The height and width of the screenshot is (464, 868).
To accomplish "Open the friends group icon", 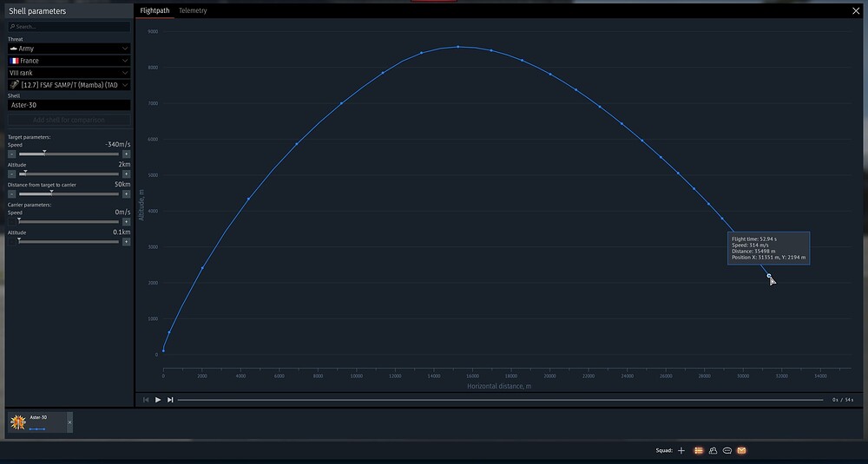I will [x=713, y=451].
